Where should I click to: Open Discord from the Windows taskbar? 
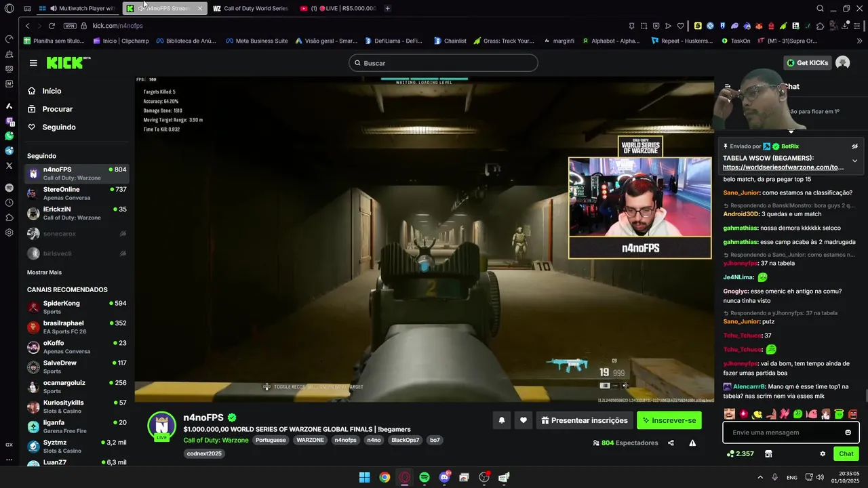[444, 477]
